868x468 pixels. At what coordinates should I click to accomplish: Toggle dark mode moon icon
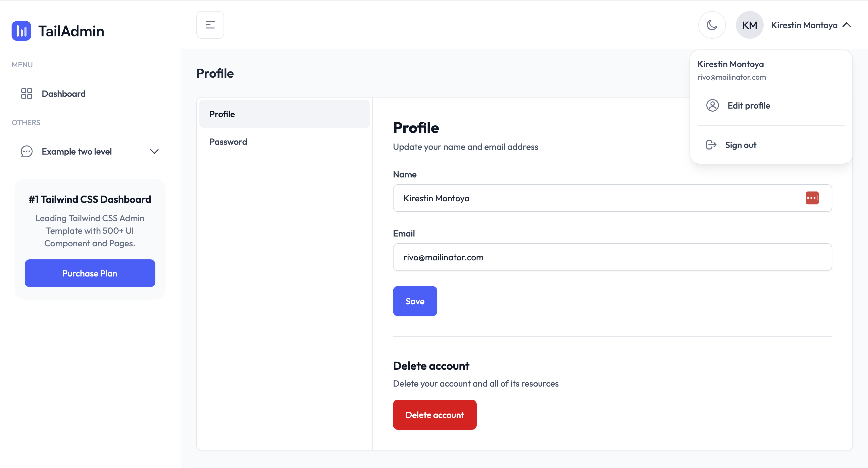tap(712, 25)
